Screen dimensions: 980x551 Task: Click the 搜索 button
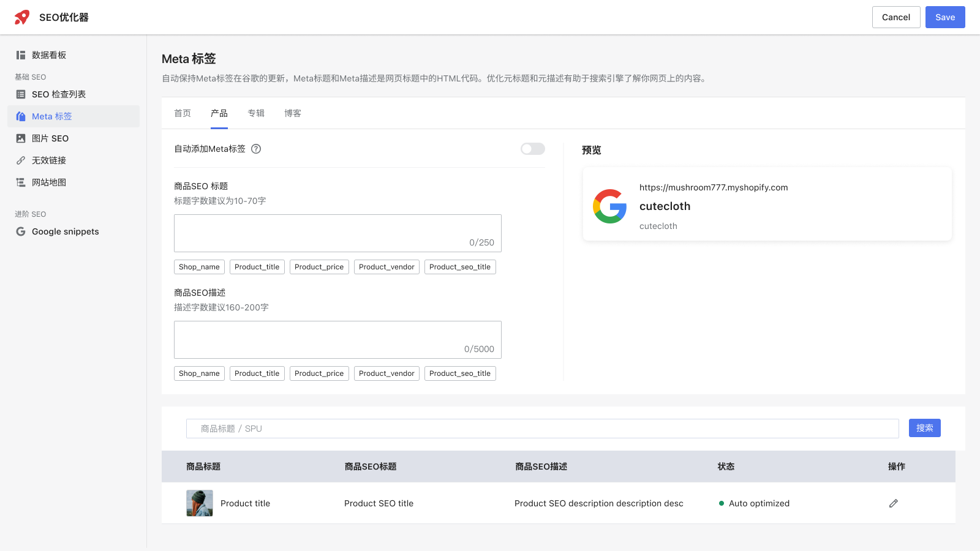pos(925,428)
